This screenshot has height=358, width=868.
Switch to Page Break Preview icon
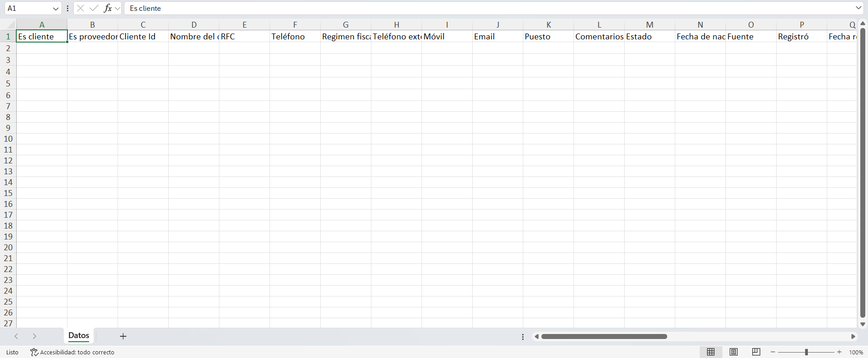point(756,352)
